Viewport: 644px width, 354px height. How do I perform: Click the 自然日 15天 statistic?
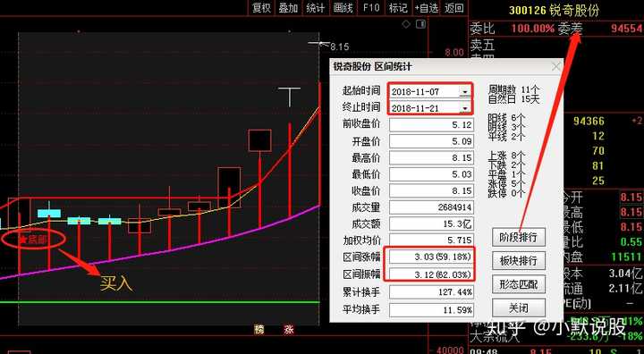click(513, 98)
